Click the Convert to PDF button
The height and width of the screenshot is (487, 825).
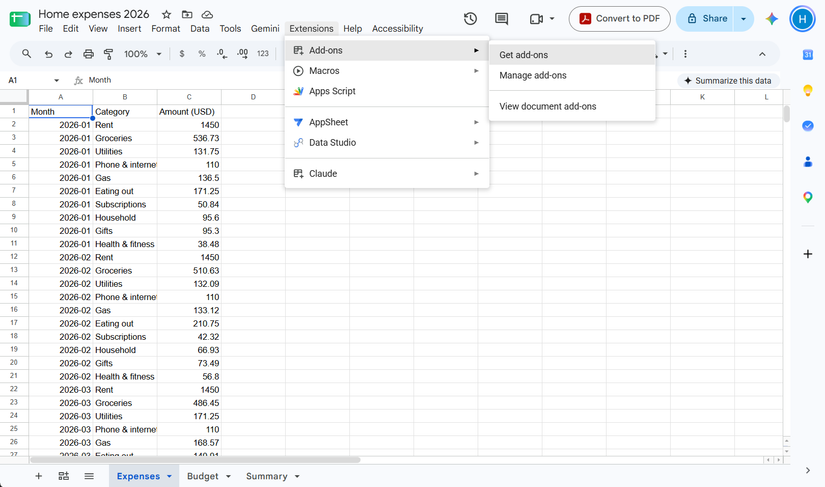coord(619,19)
